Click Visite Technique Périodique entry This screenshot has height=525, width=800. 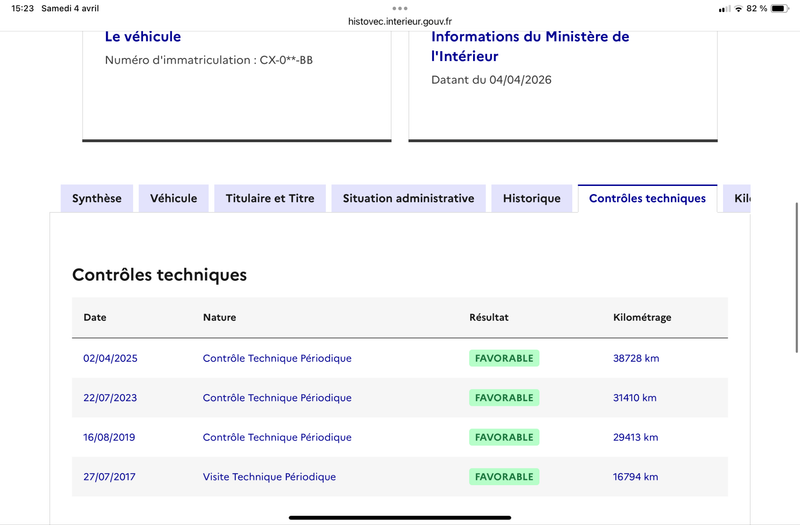pos(269,477)
